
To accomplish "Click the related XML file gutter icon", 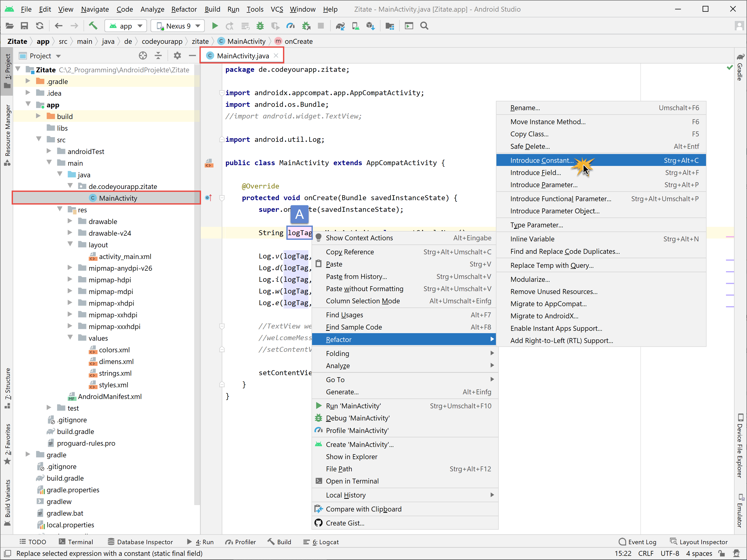I will pyautogui.click(x=209, y=163).
